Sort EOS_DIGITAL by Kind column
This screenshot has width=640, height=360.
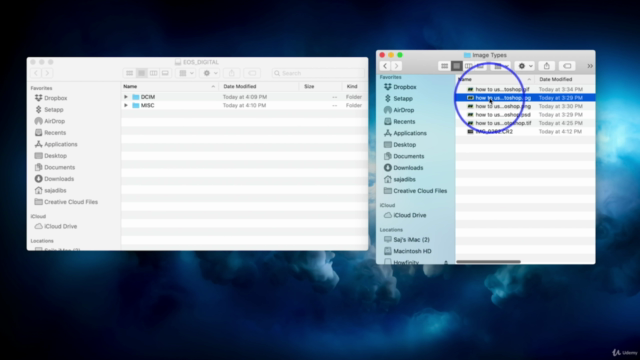tap(354, 87)
